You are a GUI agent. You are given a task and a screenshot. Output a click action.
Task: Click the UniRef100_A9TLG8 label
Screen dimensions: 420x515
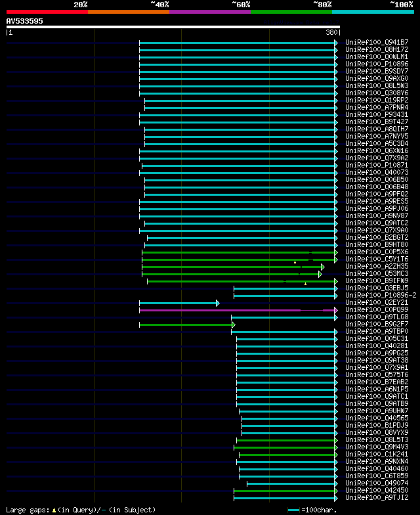[x=377, y=317]
